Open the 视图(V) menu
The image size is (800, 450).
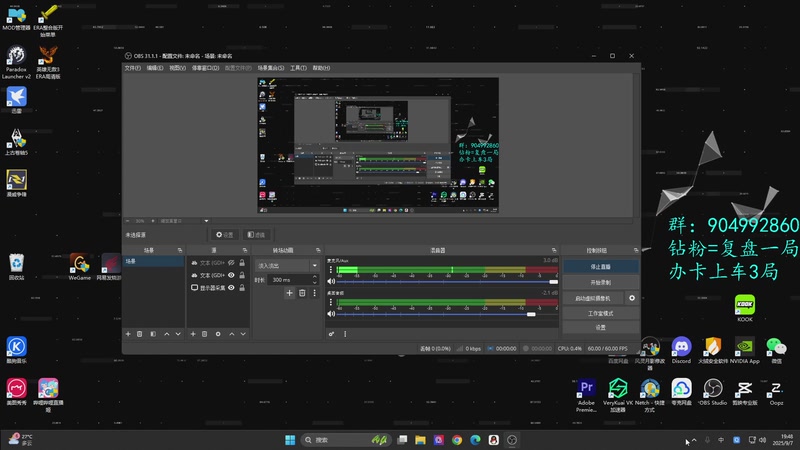point(177,68)
